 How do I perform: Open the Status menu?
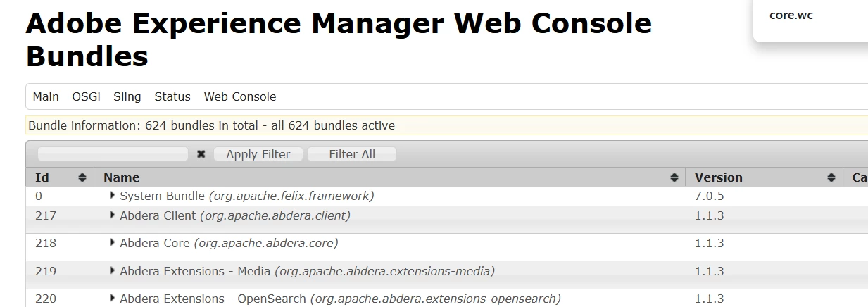pyautogui.click(x=172, y=96)
